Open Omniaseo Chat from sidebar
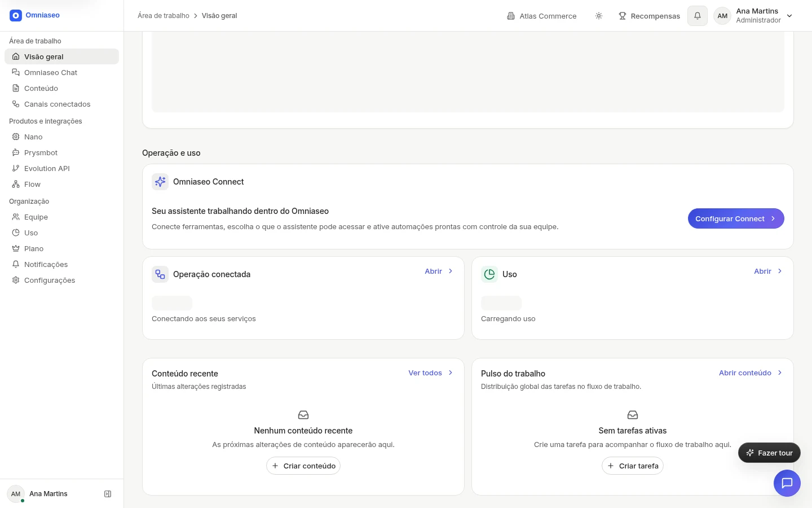The width and height of the screenshot is (812, 508). (x=62, y=72)
